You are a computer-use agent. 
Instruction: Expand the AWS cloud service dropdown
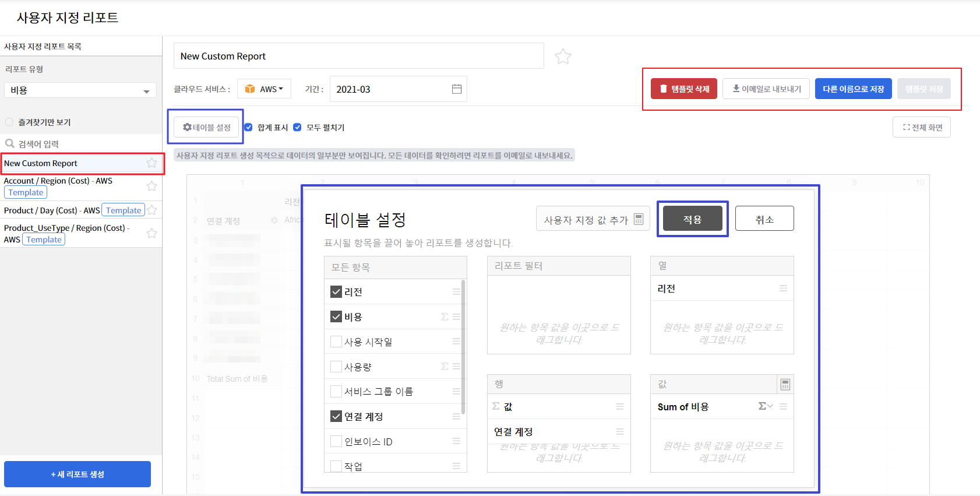pos(265,89)
